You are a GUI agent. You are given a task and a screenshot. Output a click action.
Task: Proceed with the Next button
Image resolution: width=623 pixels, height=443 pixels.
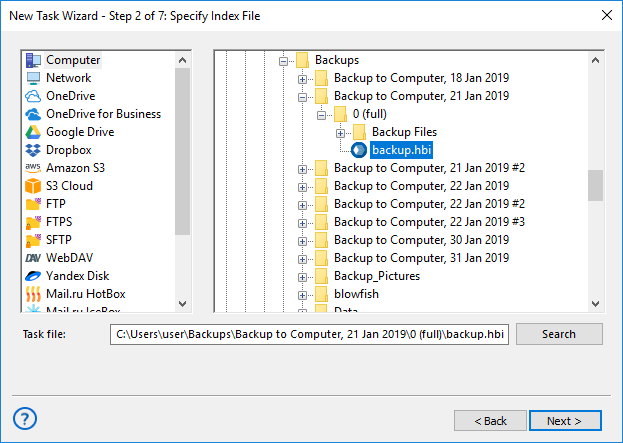click(565, 421)
